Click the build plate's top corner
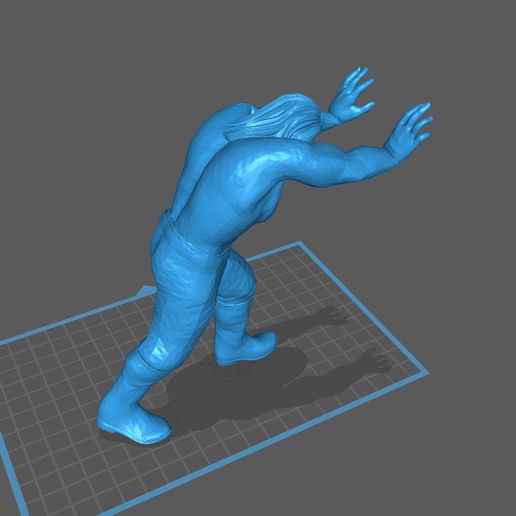516x516 pixels. (301, 245)
